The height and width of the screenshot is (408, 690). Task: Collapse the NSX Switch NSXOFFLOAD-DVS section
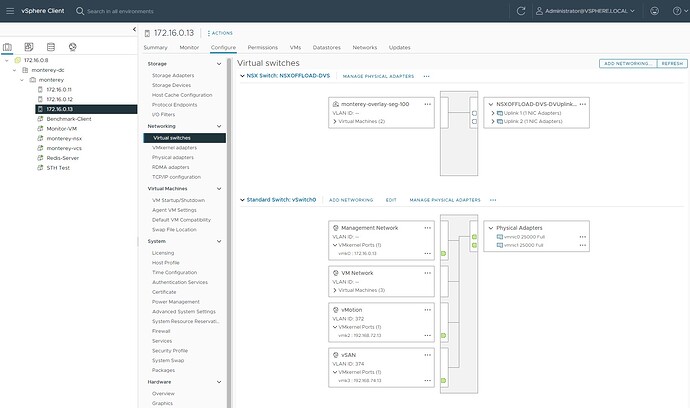[x=241, y=75]
